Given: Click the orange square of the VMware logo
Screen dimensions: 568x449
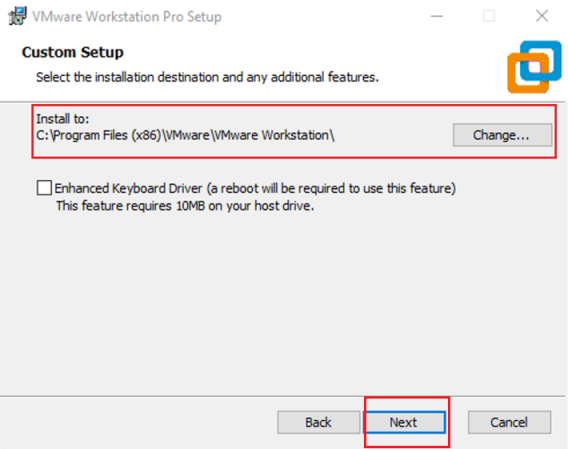Looking at the screenshot, I should click(528, 73).
